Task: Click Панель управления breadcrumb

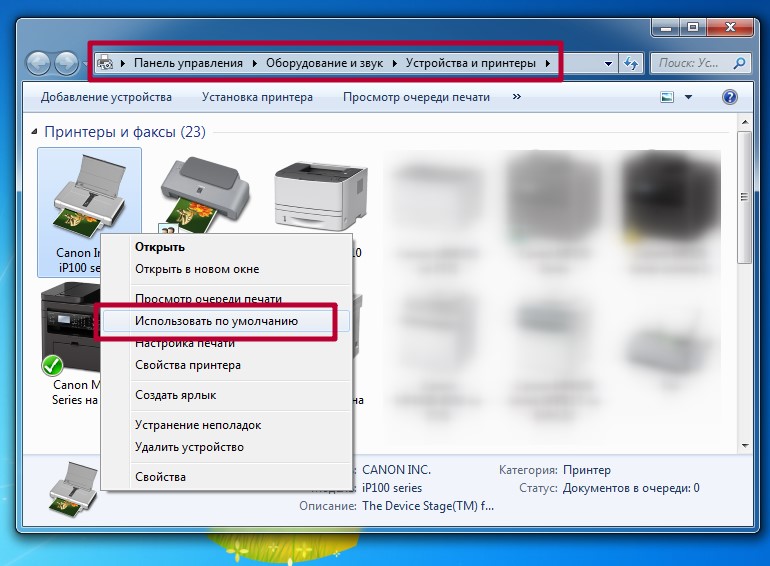Action: (189, 63)
